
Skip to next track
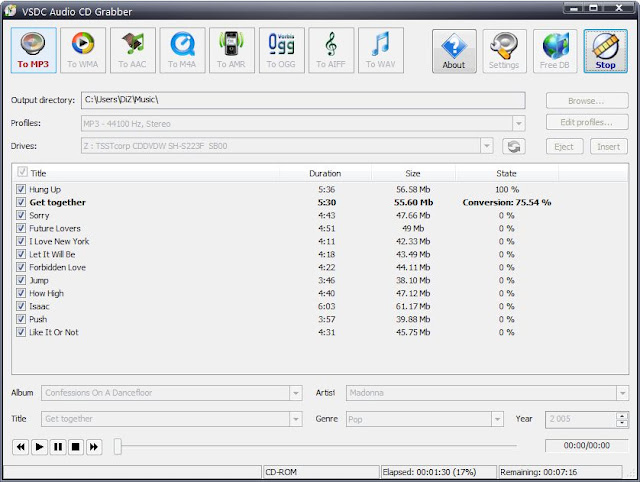pos(94,447)
